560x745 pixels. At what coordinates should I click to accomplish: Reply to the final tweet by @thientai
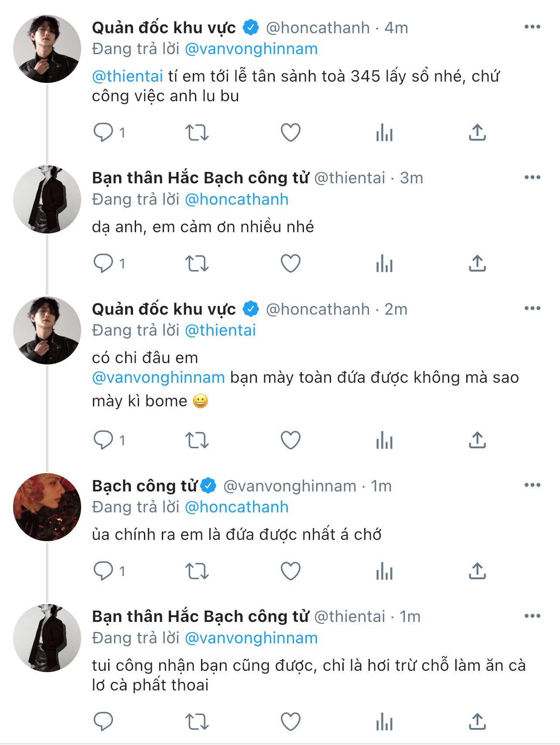point(103,721)
